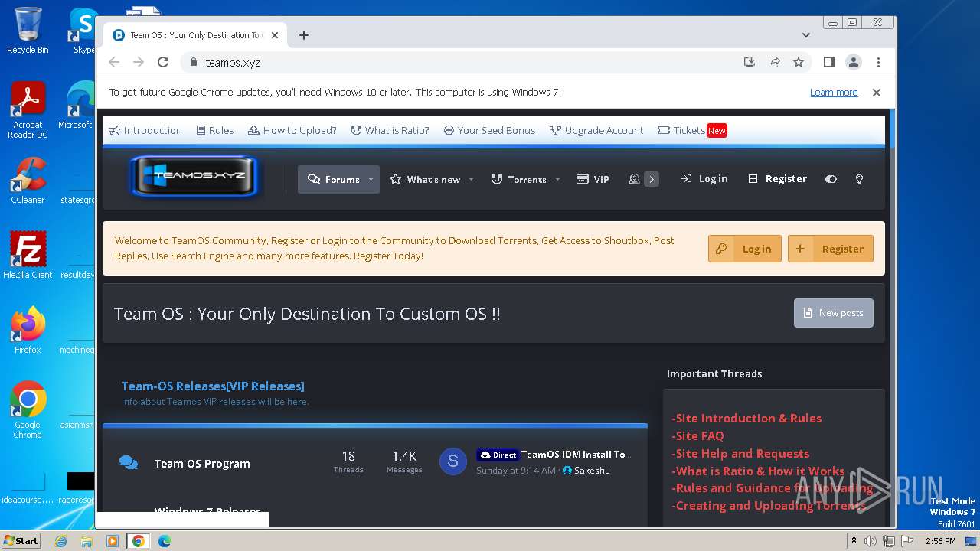Expand the What's new dropdown arrow

point(471,179)
